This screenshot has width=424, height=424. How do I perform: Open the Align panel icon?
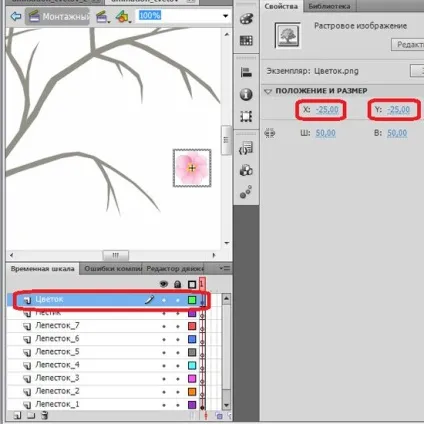tap(246, 72)
